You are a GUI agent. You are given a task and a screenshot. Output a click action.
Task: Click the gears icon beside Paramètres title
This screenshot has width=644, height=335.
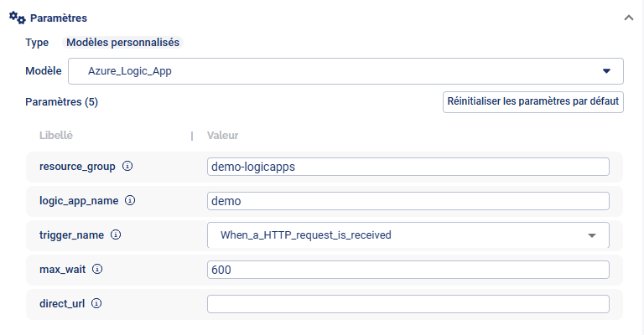coord(16,17)
